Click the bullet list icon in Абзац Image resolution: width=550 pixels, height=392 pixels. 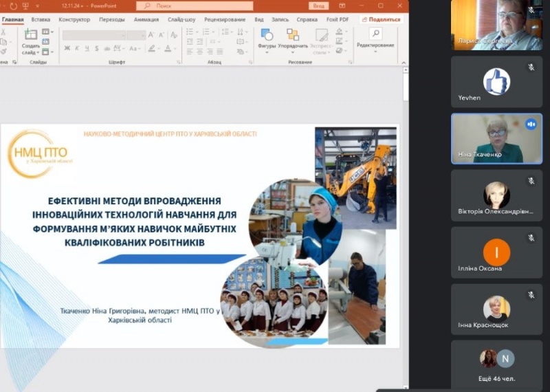pos(190,32)
